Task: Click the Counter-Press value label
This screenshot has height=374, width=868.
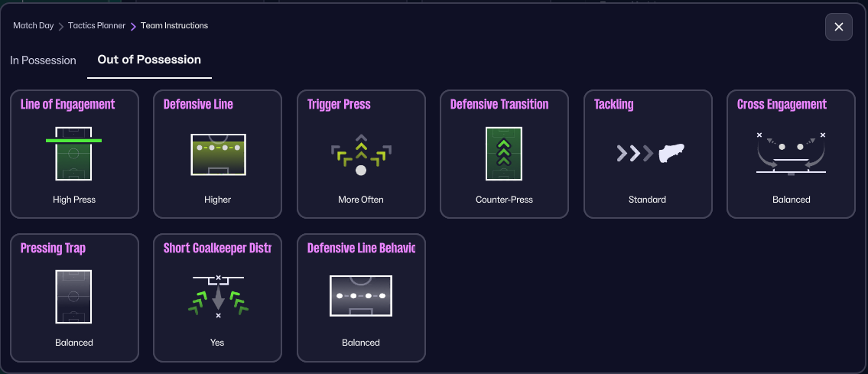Action: [504, 200]
